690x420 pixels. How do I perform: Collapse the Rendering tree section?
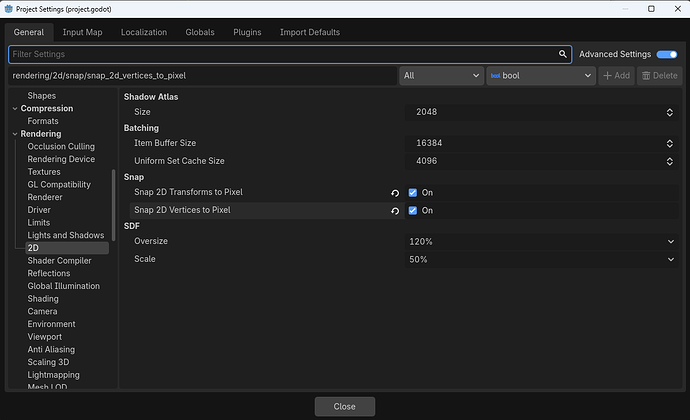[15, 134]
